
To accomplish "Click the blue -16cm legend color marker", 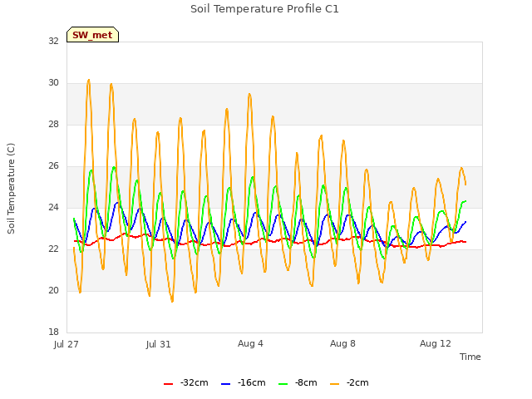I will pyautogui.click(x=225, y=384).
